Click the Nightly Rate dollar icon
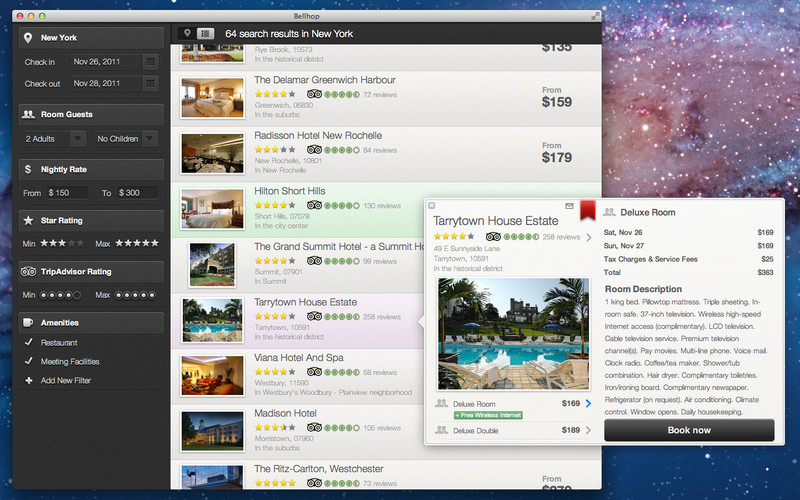 coord(28,169)
